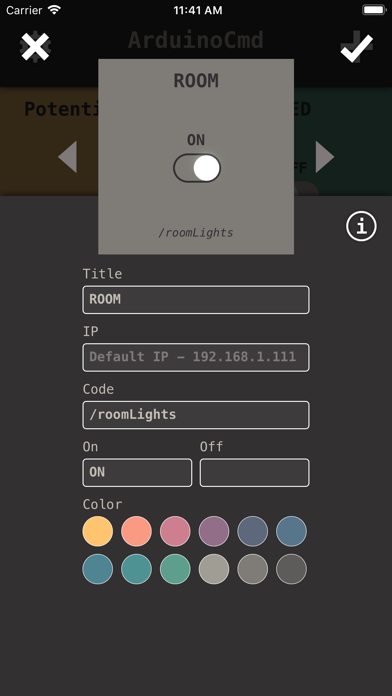The height and width of the screenshot is (696, 392).
Task: Pick the salmon orange color swatch
Action: tap(136, 531)
